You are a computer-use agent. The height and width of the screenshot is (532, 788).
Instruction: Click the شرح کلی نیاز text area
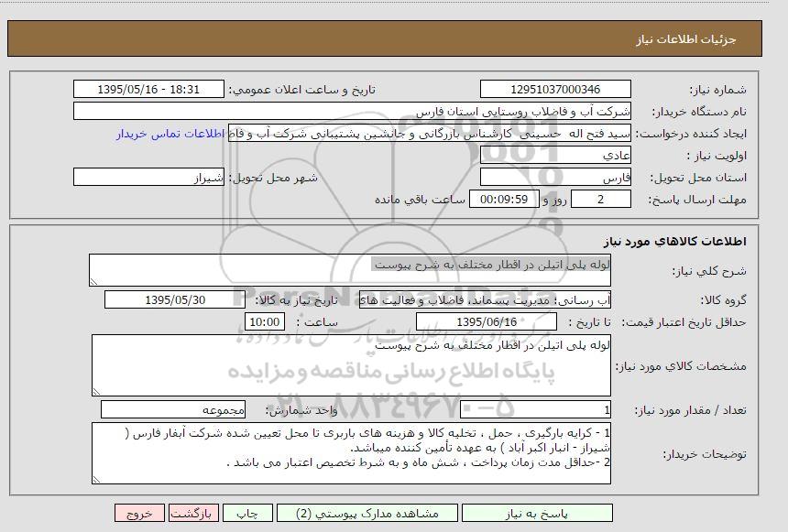click(x=350, y=270)
